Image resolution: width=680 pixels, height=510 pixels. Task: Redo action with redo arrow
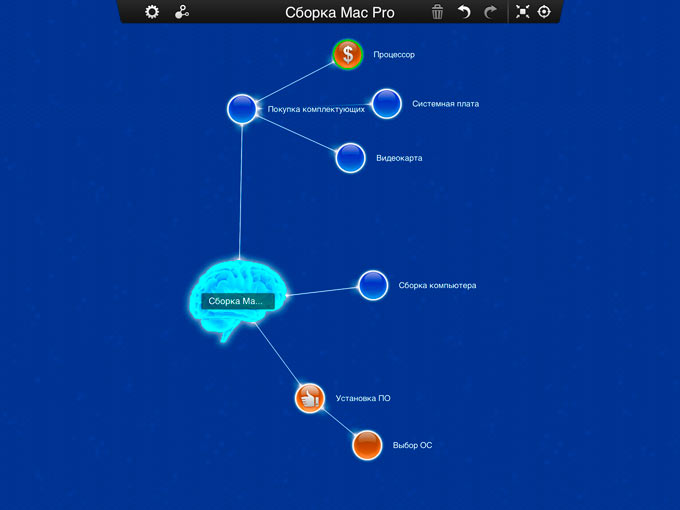[490, 12]
